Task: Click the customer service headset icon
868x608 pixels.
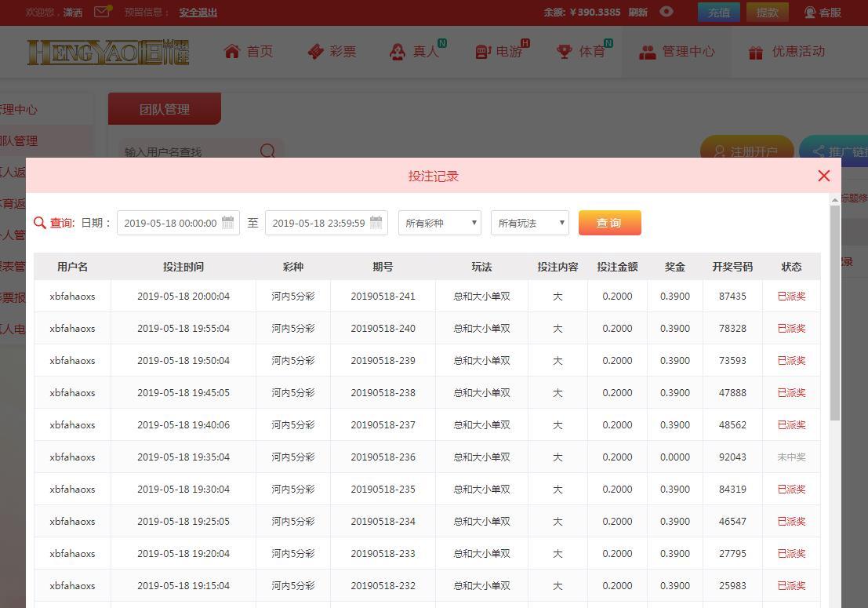Action: coord(810,13)
